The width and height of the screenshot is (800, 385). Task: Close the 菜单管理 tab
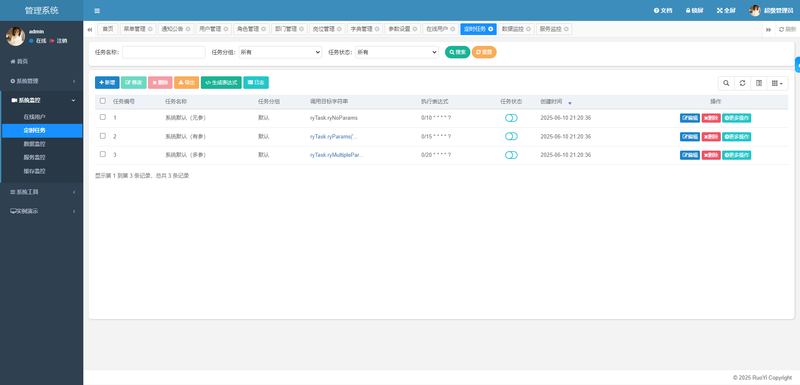(150, 29)
